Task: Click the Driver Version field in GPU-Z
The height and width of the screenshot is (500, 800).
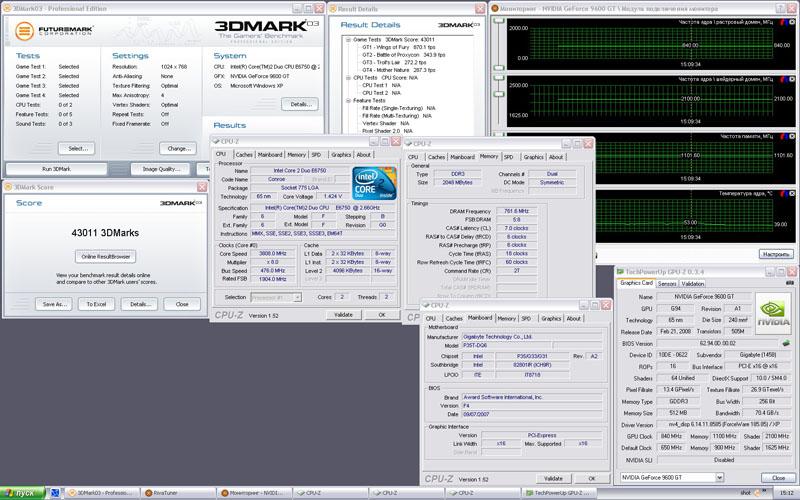Action: 724,424
